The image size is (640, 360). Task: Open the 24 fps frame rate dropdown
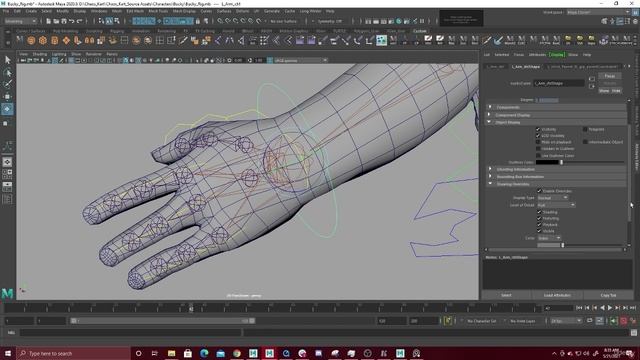(x=566, y=321)
